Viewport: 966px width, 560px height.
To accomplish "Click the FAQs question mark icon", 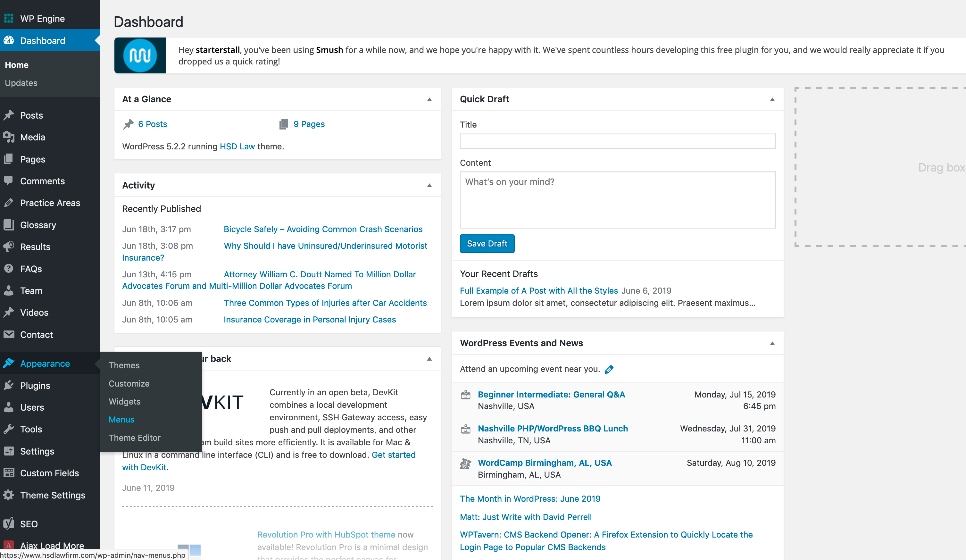I will point(9,269).
